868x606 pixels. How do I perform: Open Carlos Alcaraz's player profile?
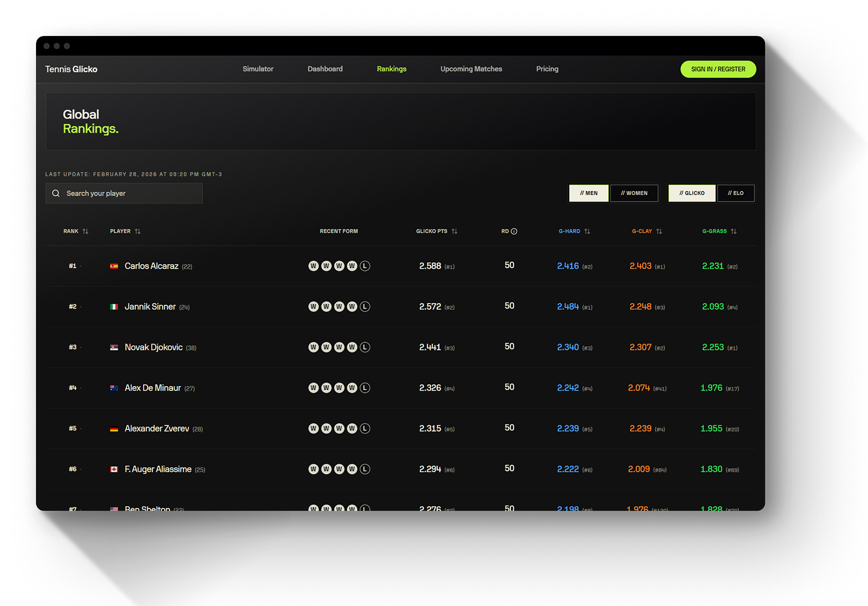151,266
